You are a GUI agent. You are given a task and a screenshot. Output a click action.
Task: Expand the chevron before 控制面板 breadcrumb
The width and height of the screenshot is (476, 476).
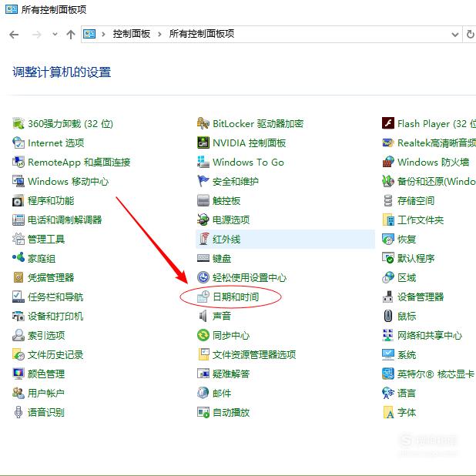pos(103,34)
